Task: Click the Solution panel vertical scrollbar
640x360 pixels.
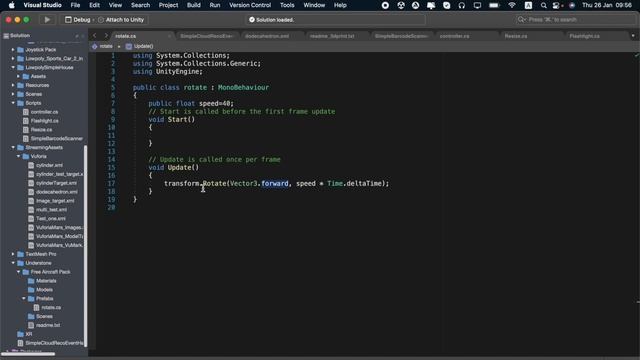Action: click(x=85, y=245)
